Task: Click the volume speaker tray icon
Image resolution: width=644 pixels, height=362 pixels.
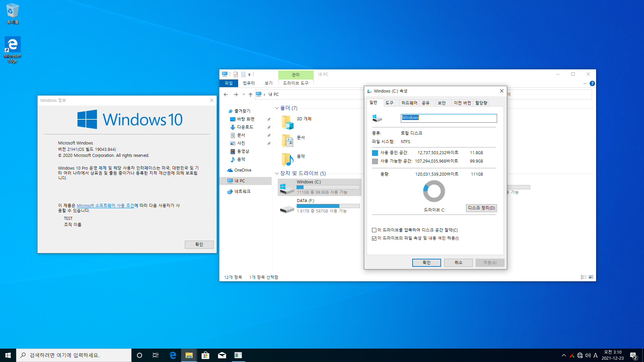Action: coord(588,355)
